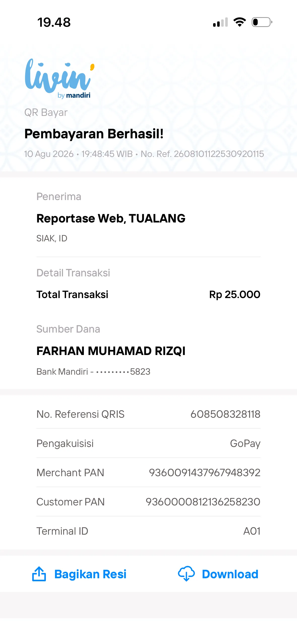Tap the Livin' by Mandiri logo
This screenshot has width=297, height=644.
tap(60, 79)
